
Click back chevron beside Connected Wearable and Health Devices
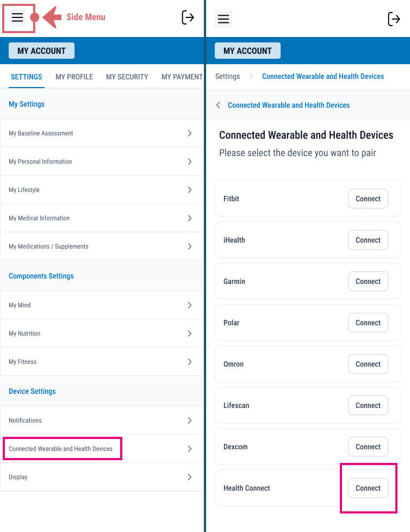coord(219,105)
